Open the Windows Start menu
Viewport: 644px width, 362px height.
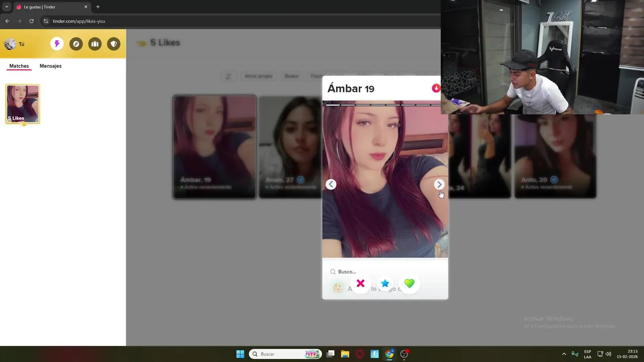tap(240, 354)
